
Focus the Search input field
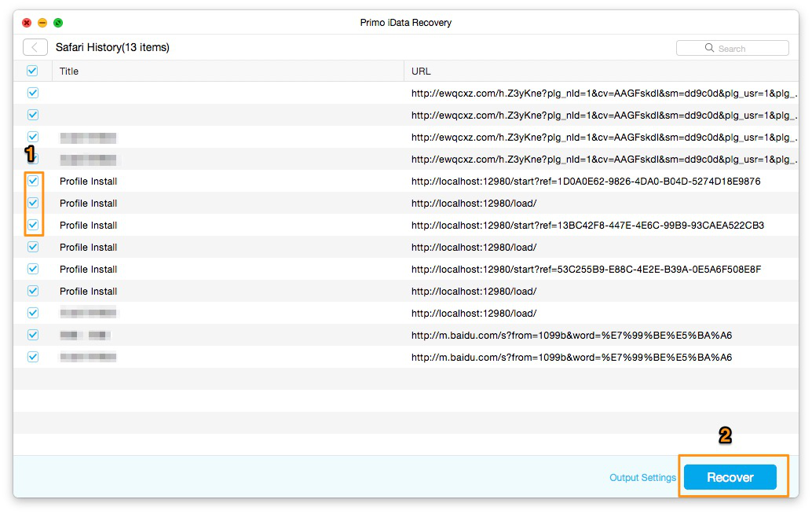[732, 48]
